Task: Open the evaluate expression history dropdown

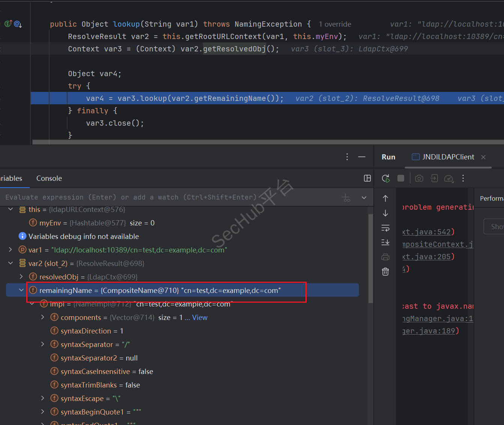Action: tap(364, 198)
